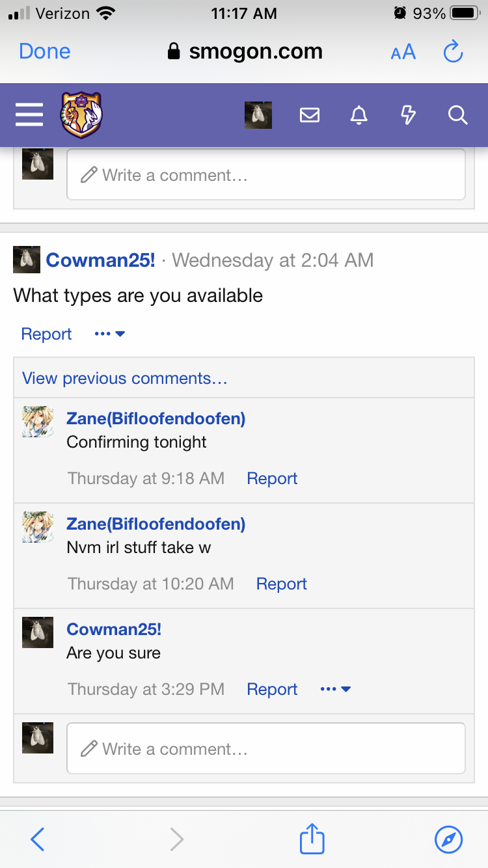The height and width of the screenshot is (868, 488).
Task: Report the 'Confirming tonight' comment
Action: (x=272, y=478)
